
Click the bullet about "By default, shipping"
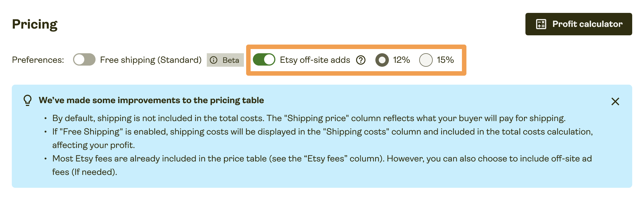coord(309,118)
